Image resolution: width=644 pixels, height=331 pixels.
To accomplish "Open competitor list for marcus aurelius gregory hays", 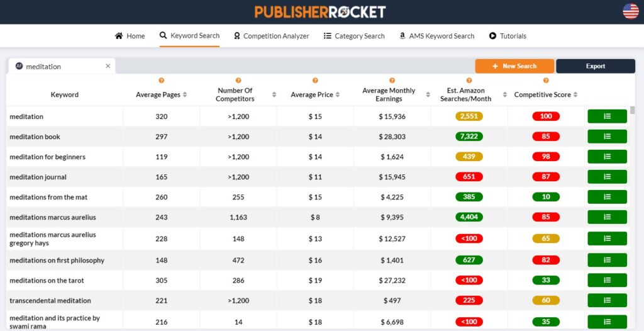I will pyautogui.click(x=607, y=238).
